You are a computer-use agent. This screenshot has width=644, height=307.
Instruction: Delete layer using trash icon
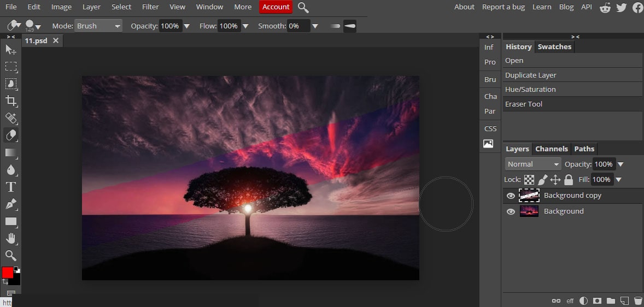(x=637, y=301)
